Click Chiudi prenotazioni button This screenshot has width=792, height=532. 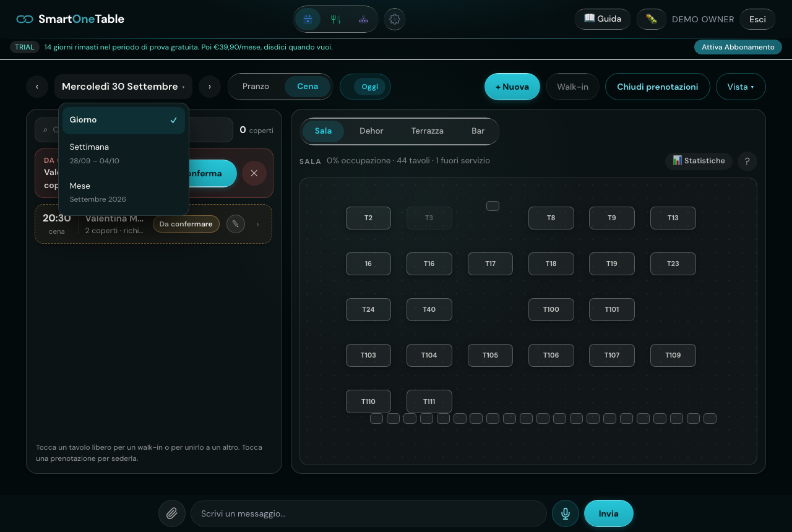(x=658, y=87)
